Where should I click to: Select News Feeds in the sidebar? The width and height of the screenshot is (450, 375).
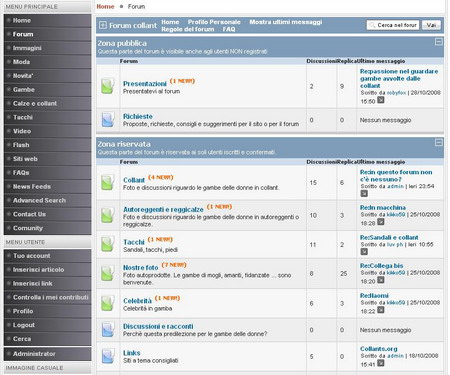click(47, 186)
